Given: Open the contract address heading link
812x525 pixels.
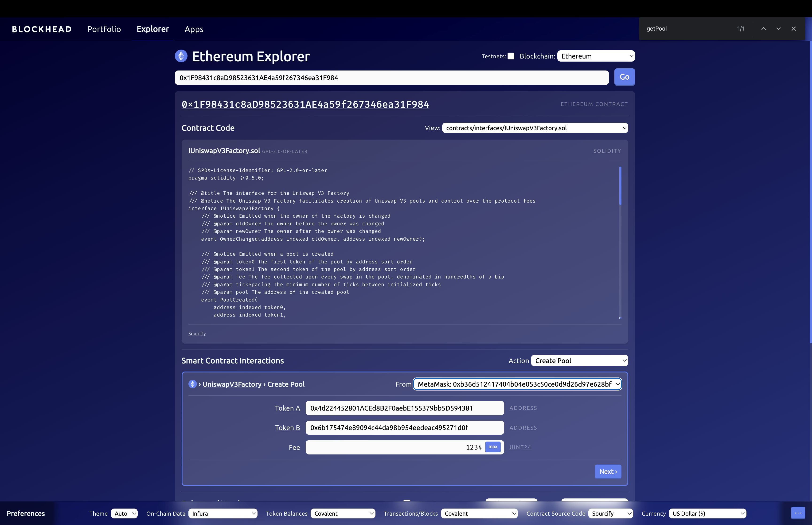Looking at the screenshot, I should (305, 104).
